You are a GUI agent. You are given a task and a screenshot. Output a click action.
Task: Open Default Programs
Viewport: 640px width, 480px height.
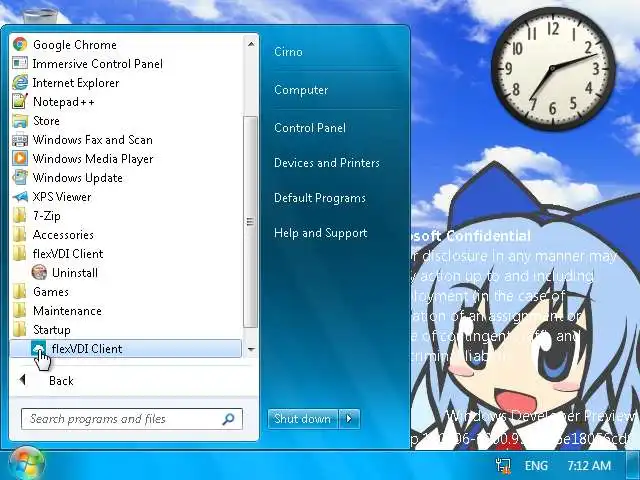[x=320, y=198]
